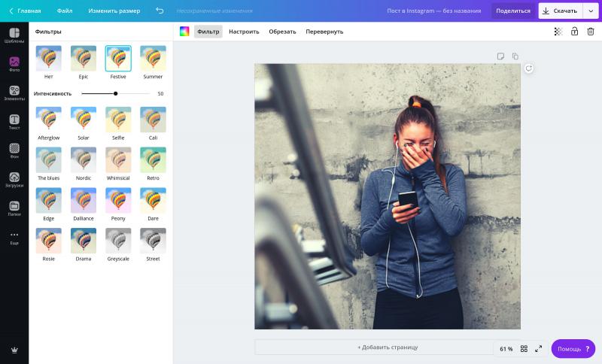
Task: Expand the Еще more sidebar options
Action: tap(14, 238)
